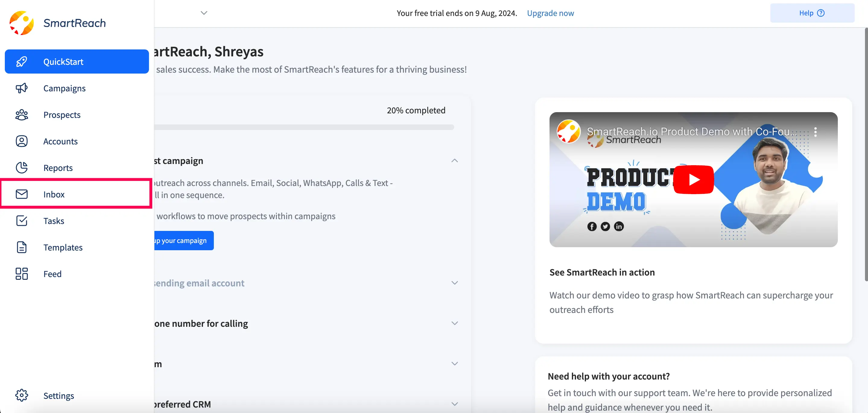
Task: Open Tasks from the sidebar
Action: (77, 221)
